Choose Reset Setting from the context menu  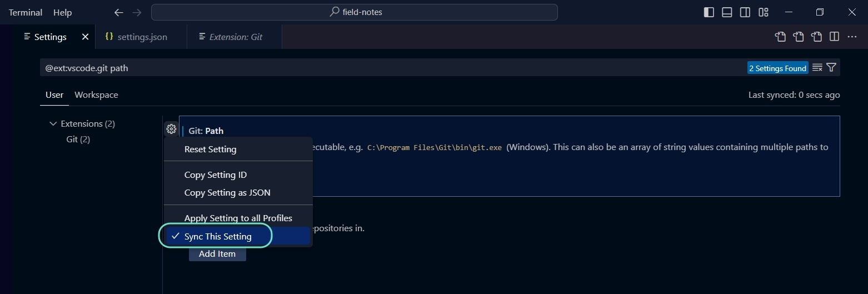point(210,150)
